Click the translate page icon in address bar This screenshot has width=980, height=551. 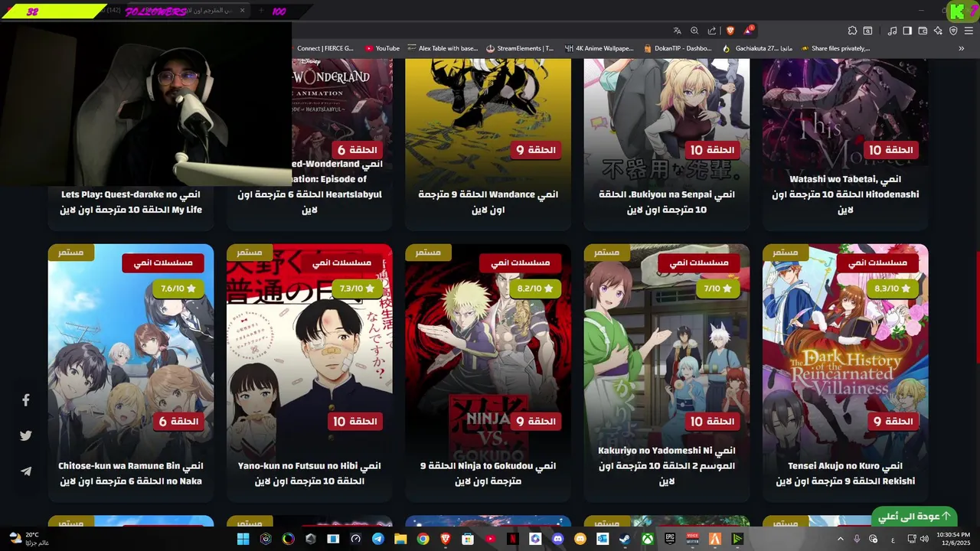pyautogui.click(x=677, y=31)
